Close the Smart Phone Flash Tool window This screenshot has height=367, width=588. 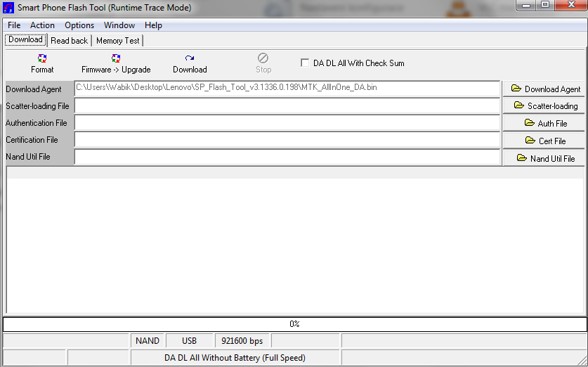(x=571, y=5)
